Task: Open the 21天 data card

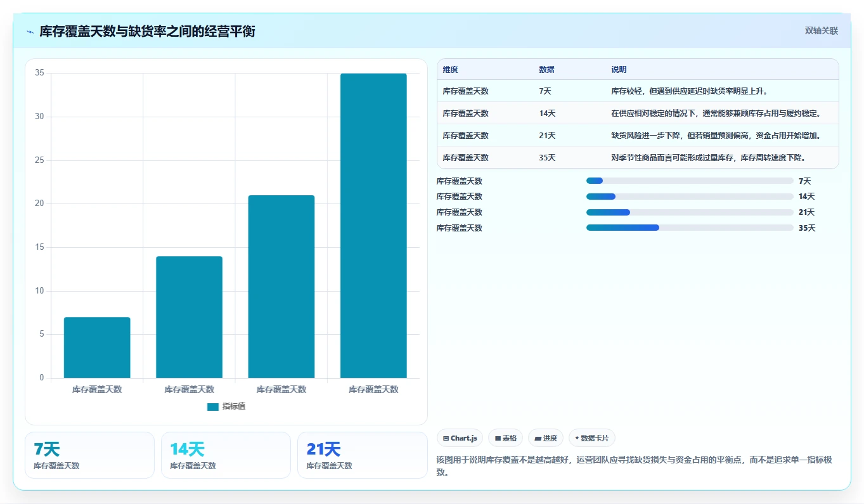Action: coord(363,455)
